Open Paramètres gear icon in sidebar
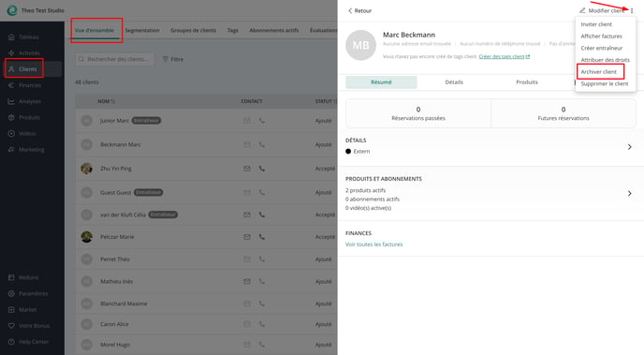The width and height of the screenshot is (644, 355). tap(11, 293)
